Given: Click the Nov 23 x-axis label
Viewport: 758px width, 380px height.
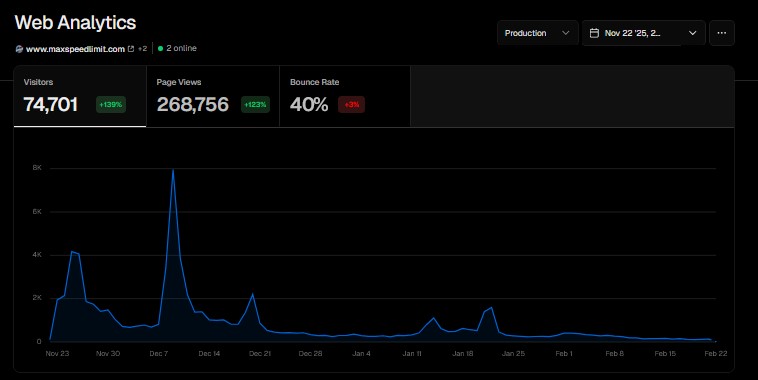Looking at the screenshot, I should click(x=57, y=353).
